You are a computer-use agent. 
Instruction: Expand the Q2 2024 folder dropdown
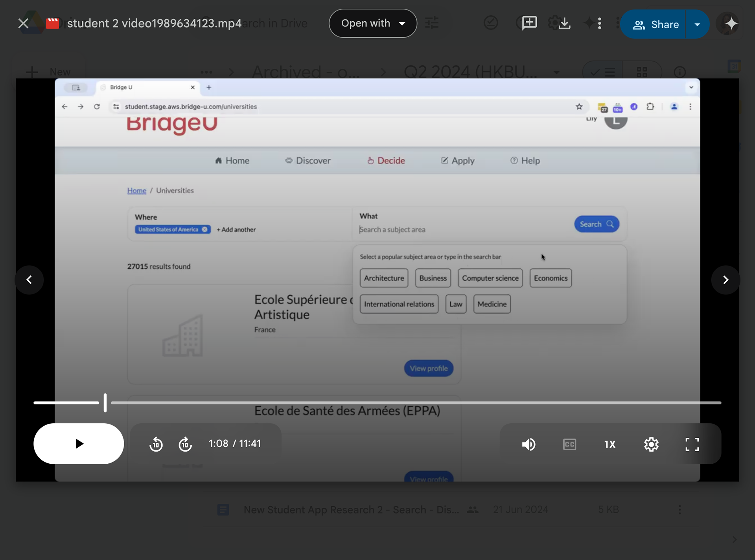(556, 72)
